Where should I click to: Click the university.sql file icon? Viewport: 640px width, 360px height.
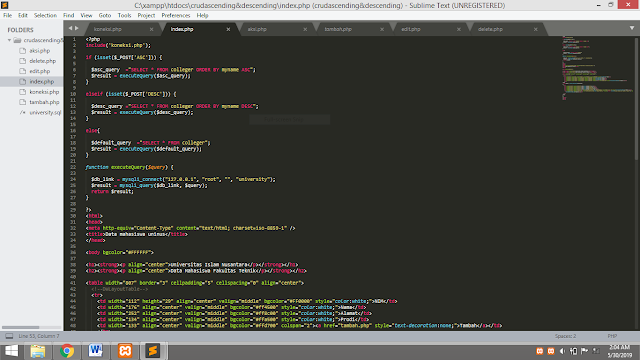(x=22, y=112)
